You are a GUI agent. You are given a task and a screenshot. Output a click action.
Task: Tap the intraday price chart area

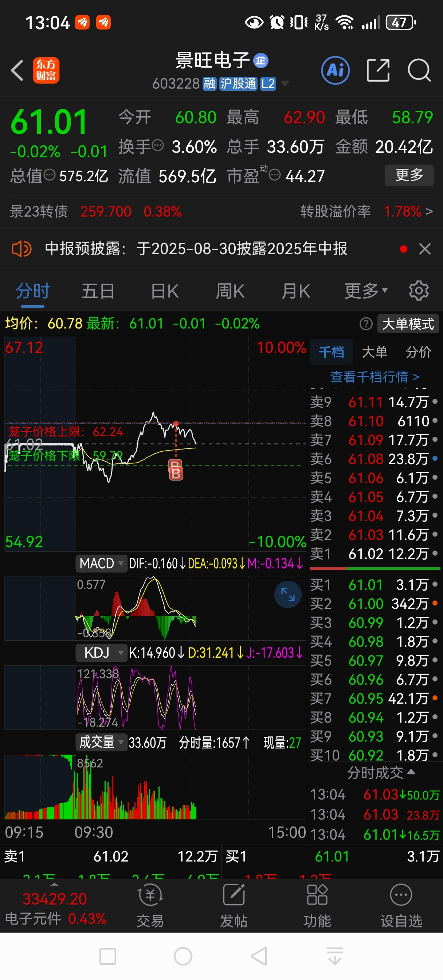tap(156, 443)
